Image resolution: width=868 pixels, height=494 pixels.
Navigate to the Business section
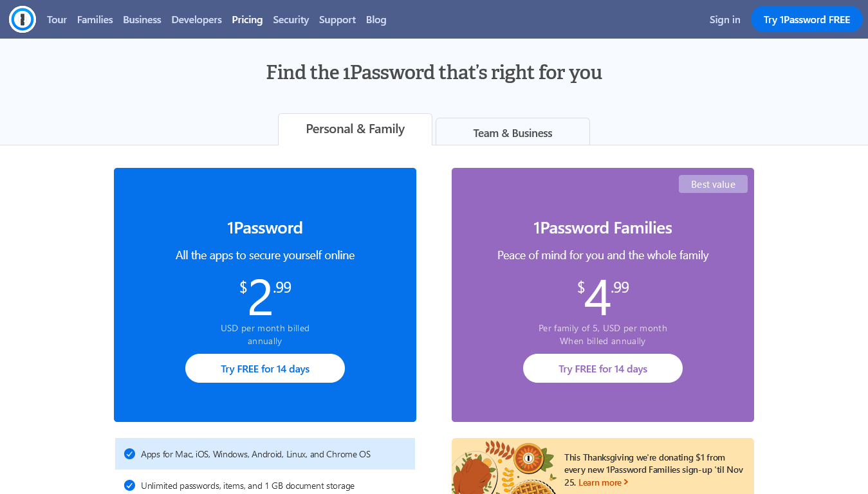click(x=142, y=19)
